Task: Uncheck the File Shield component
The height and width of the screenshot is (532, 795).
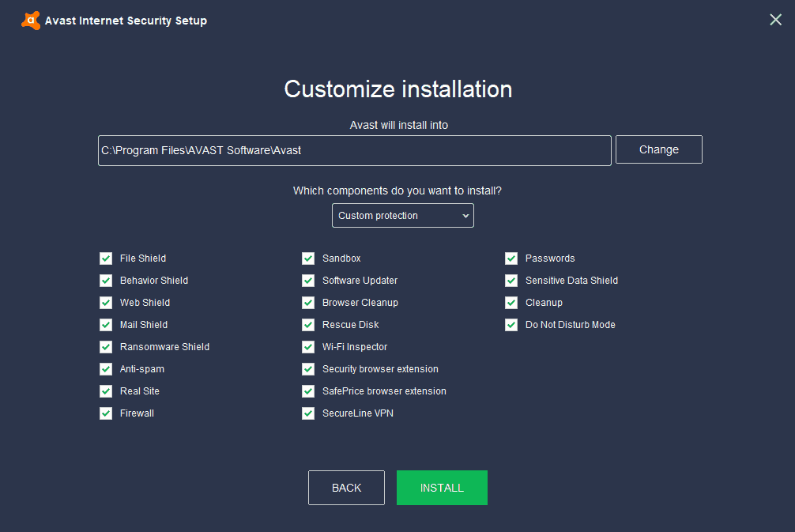Action: (106, 258)
